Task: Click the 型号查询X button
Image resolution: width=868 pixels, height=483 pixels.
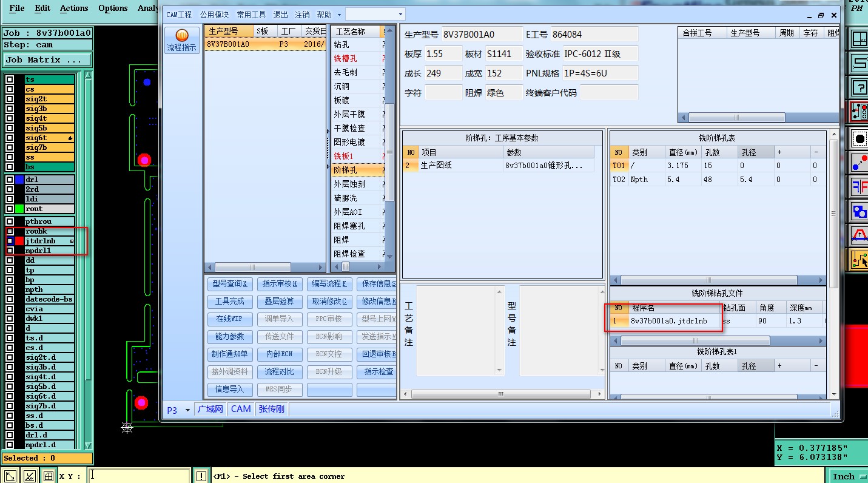Action: click(x=230, y=283)
